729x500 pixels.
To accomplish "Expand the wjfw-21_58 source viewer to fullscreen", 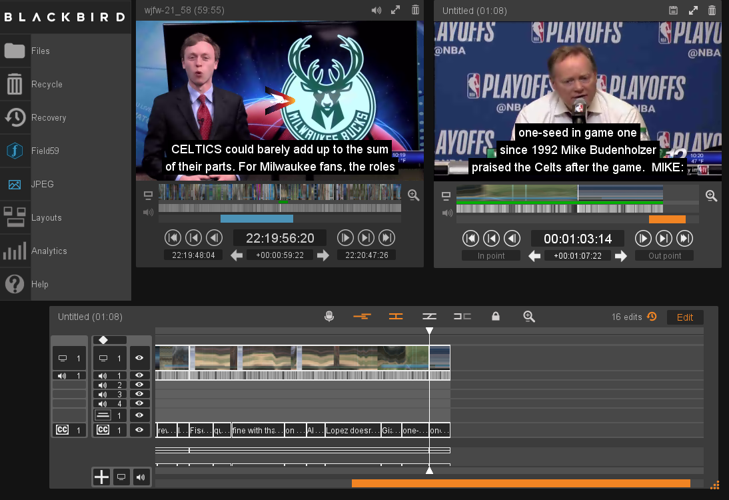I will click(x=396, y=10).
